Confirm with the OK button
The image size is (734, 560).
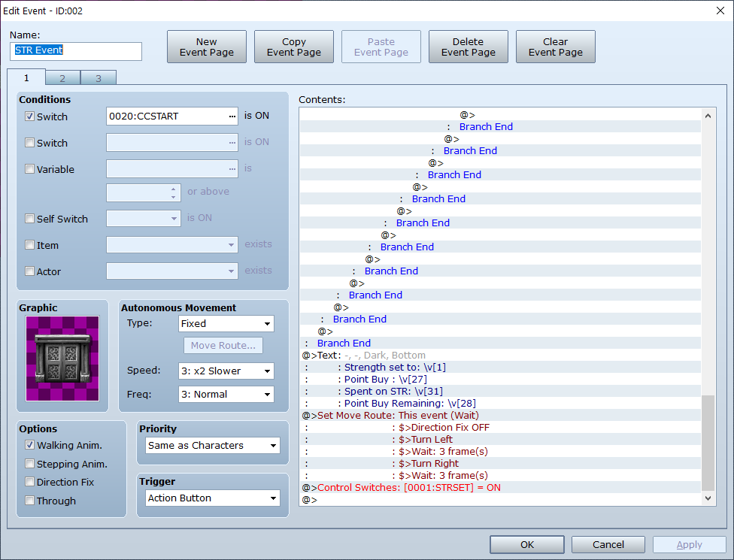tap(527, 544)
